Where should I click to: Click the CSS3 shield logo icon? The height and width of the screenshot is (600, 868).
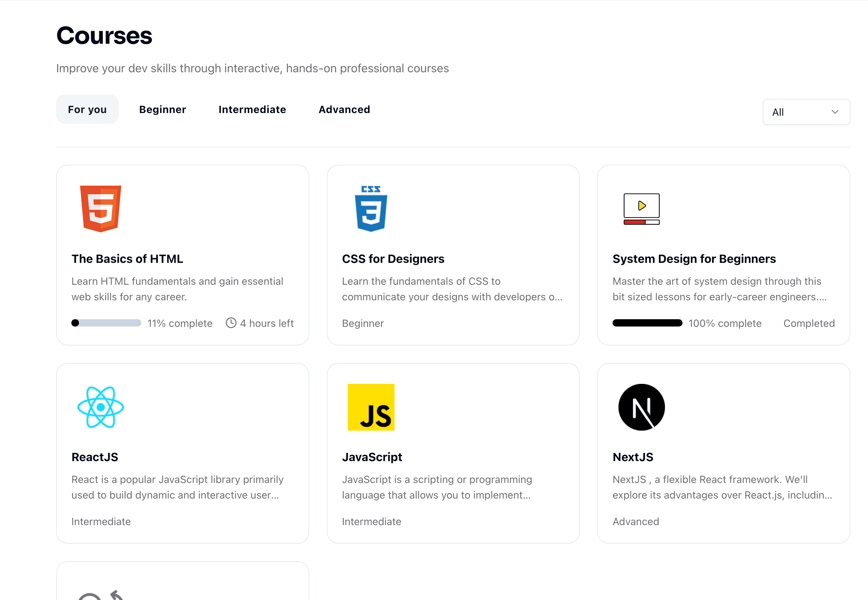[x=371, y=209]
